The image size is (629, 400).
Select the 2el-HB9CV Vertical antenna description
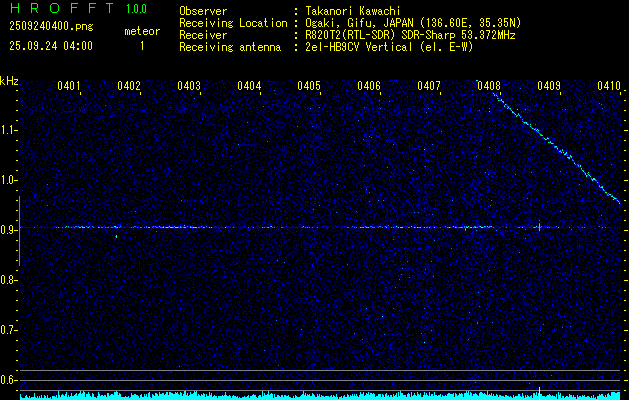point(389,47)
